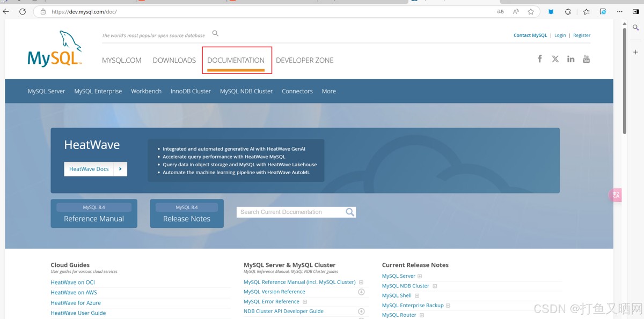Select InnoDB Cluster in the blue navigation bar
Screen dimensions: 644x319
point(191,91)
